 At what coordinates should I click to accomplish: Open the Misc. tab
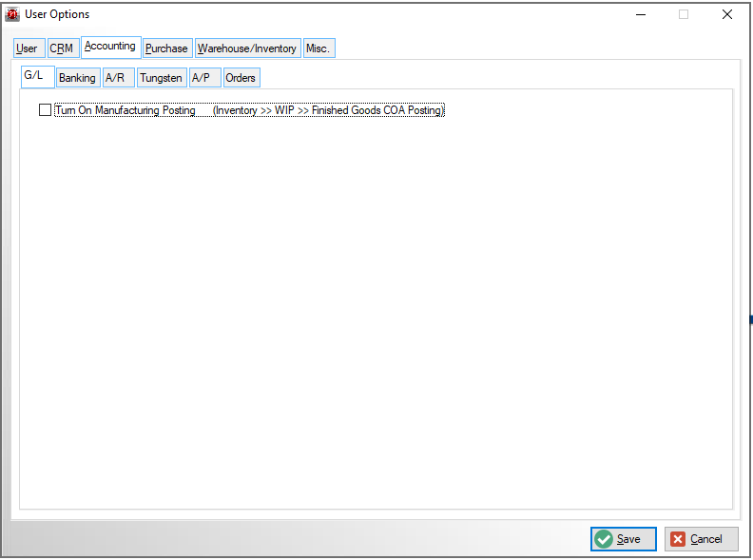(319, 48)
